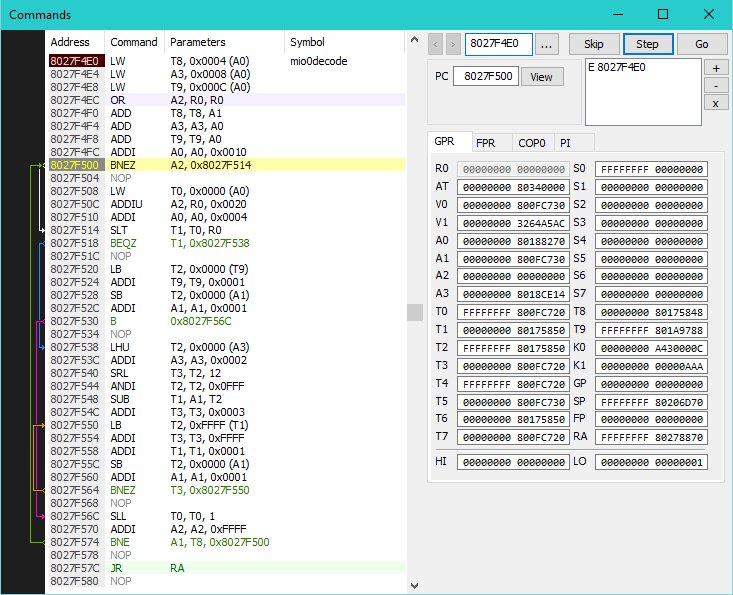The width and height of the screenshot is (733, 595).
Task: Click the Symbol column header
Action: tap(344, 42)
